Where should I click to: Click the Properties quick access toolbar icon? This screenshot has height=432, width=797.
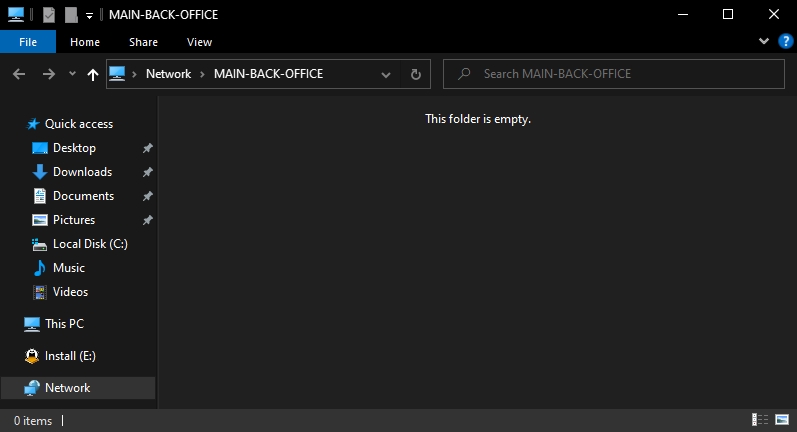[x=49, y=15]
